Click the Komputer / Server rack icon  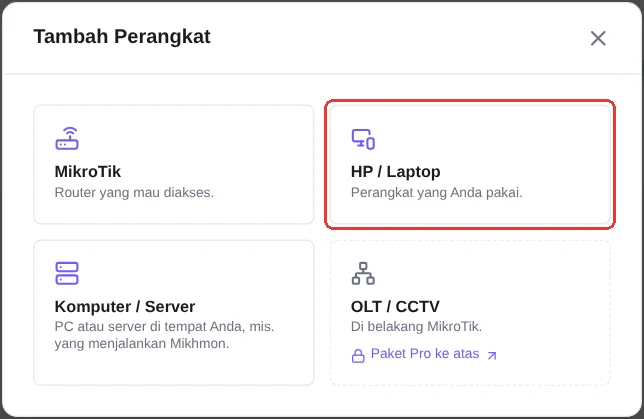[67, 273]
